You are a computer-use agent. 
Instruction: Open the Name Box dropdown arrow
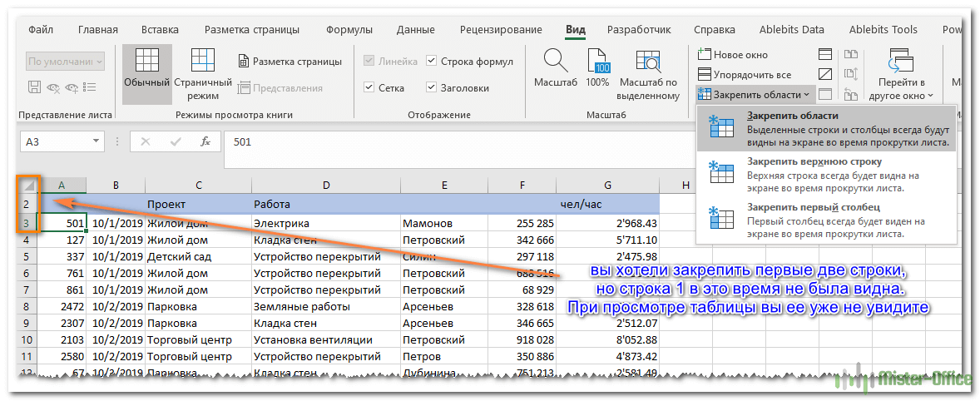97,142
